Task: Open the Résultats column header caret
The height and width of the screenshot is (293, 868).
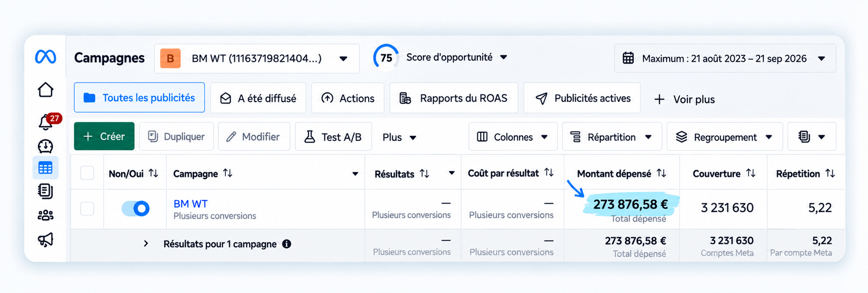Action: click(451, 174)
